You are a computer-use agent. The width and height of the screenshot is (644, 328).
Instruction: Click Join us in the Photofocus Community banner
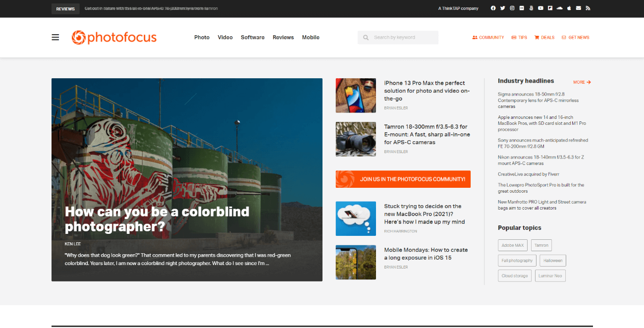click(403, 179)
